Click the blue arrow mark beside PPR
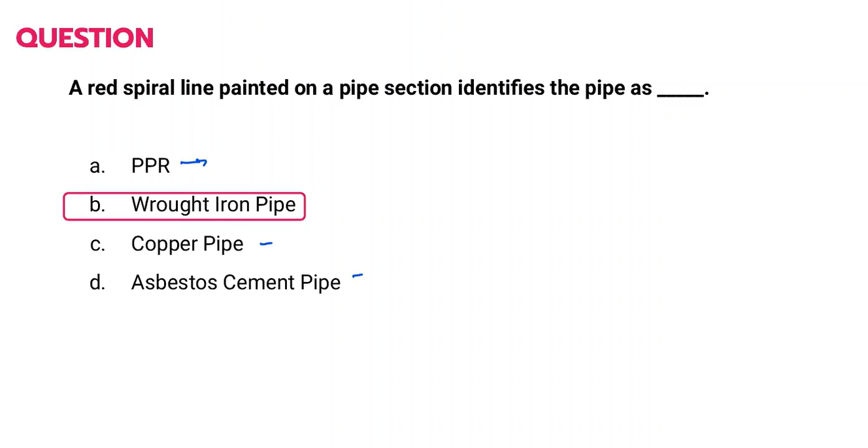 (x=193, y=162)
